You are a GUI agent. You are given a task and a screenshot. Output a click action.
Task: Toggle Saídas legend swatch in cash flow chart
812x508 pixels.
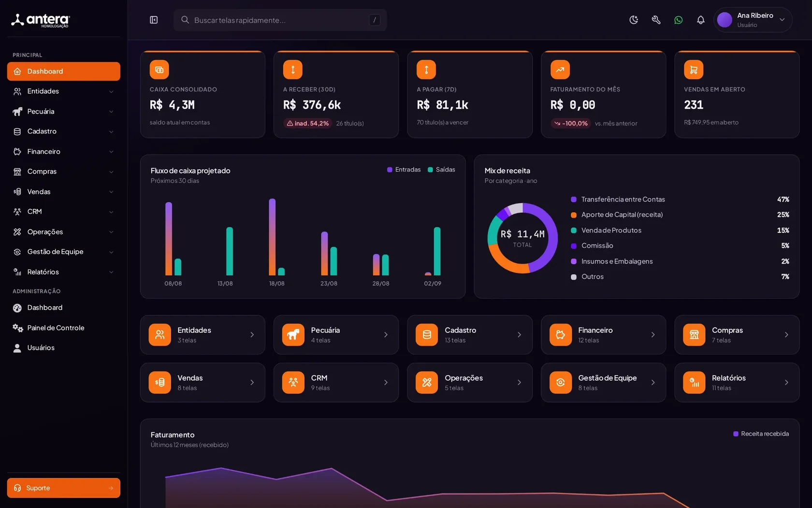pyautogui.click(x=430, y=170)
